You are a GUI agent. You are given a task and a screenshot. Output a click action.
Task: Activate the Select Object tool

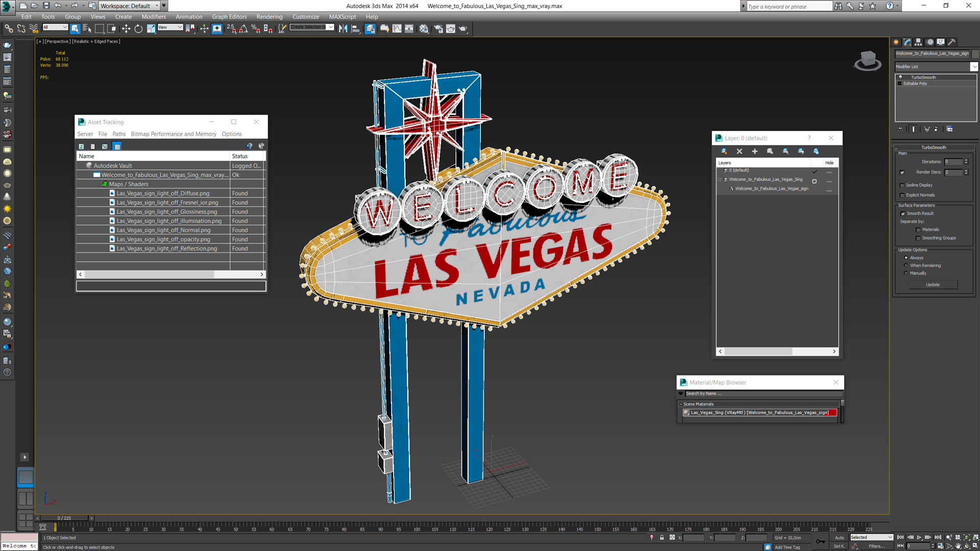[75, 29]
